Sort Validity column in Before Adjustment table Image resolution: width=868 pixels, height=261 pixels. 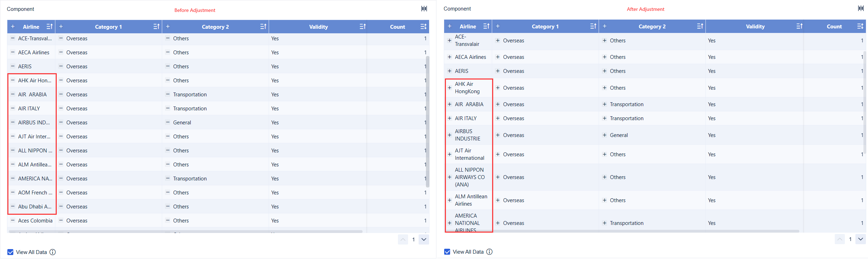point(363,27)
